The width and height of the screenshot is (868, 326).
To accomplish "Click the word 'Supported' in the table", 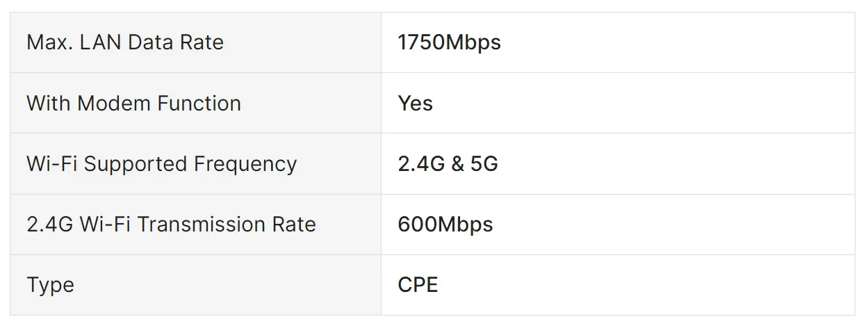I will tap(136, 164).
